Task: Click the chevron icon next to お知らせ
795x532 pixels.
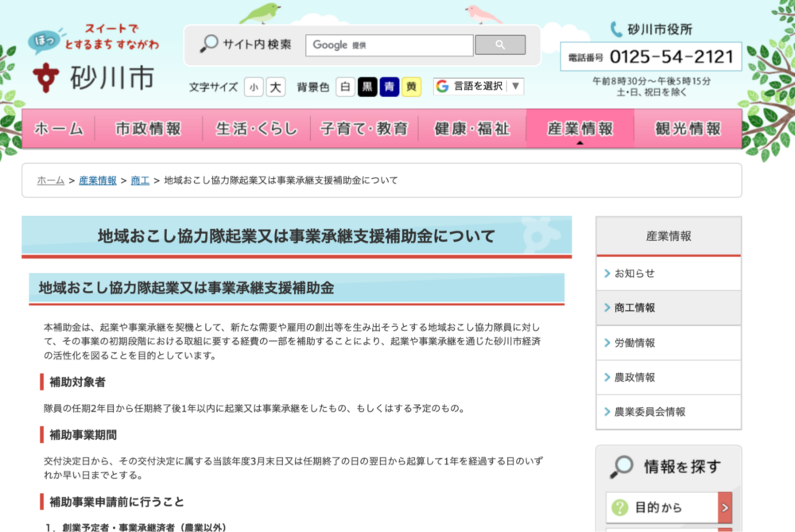Action: click(x=607, y=274)
